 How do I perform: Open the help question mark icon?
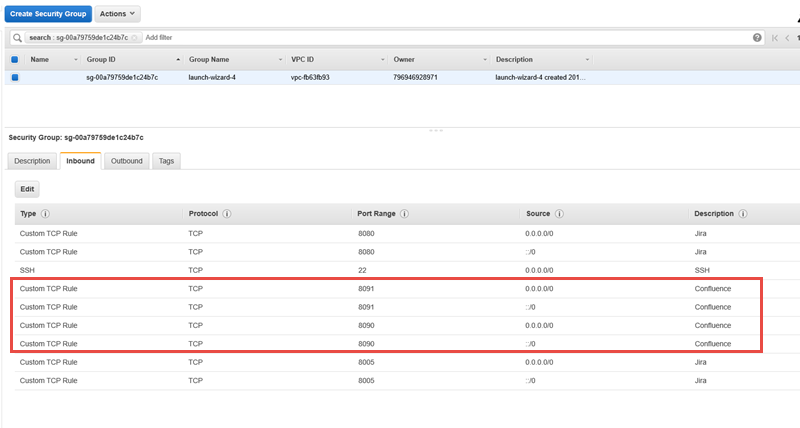click(x=757, y=37)
